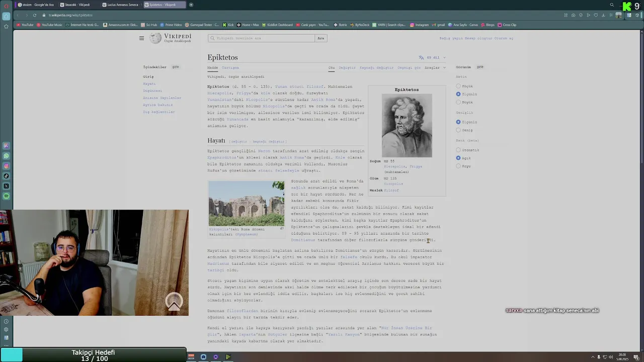This screenshot has height=362, width=644.
Task: Open the Wikipedia hamburger main menu
Action: click(x=141, y=38)
